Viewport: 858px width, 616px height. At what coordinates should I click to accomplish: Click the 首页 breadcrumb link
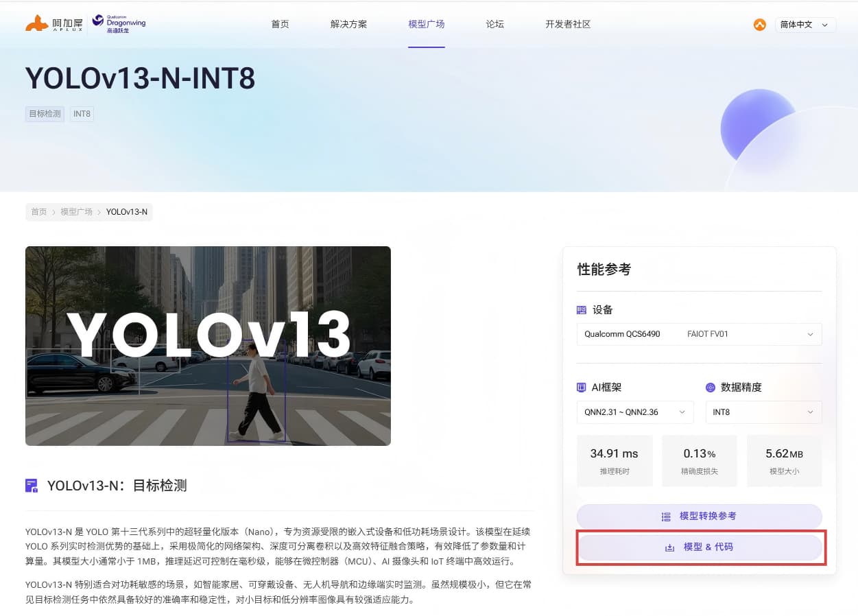click(39, 212)
